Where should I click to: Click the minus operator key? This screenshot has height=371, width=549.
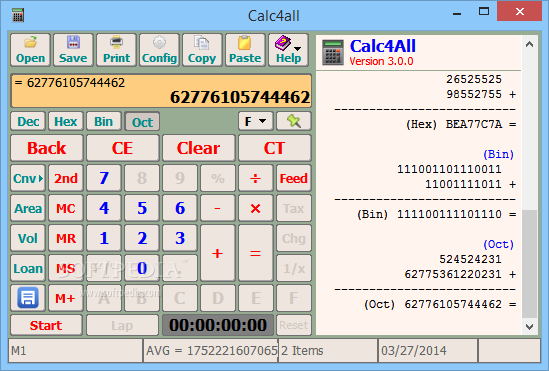[x=217, y=208]
